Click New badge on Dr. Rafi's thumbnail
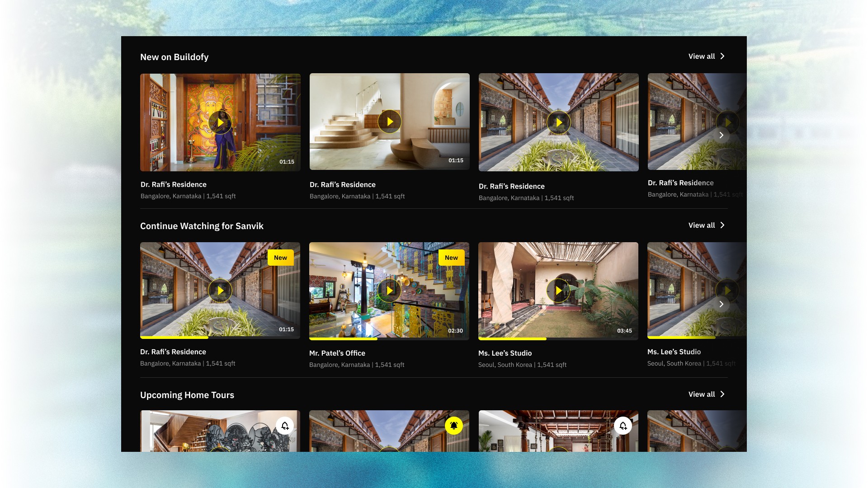 (280, 258)
